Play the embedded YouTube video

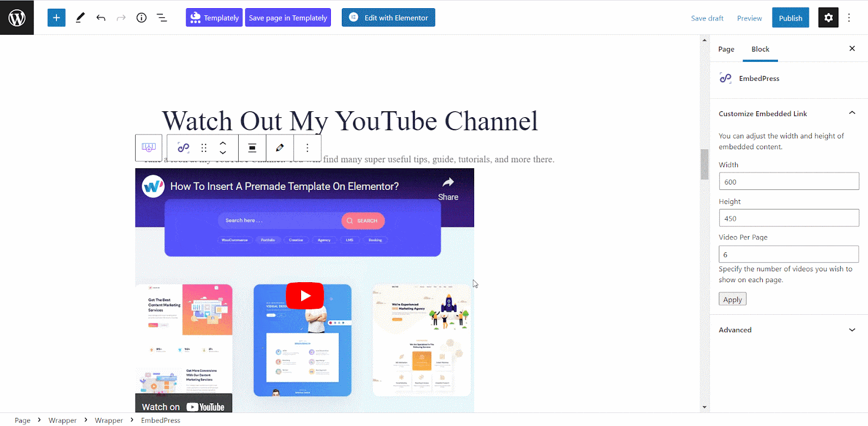pyautogui.click(x=305, y=296)
